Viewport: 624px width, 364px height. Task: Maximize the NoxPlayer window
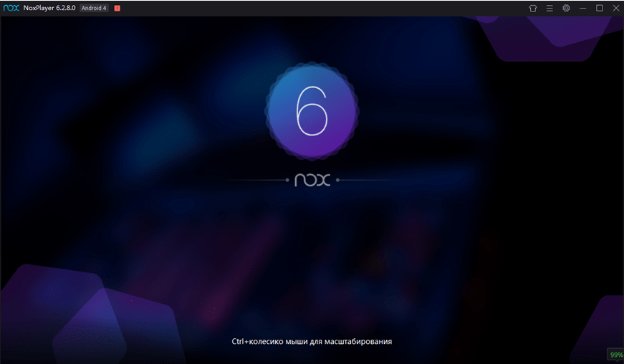point(600,8)
